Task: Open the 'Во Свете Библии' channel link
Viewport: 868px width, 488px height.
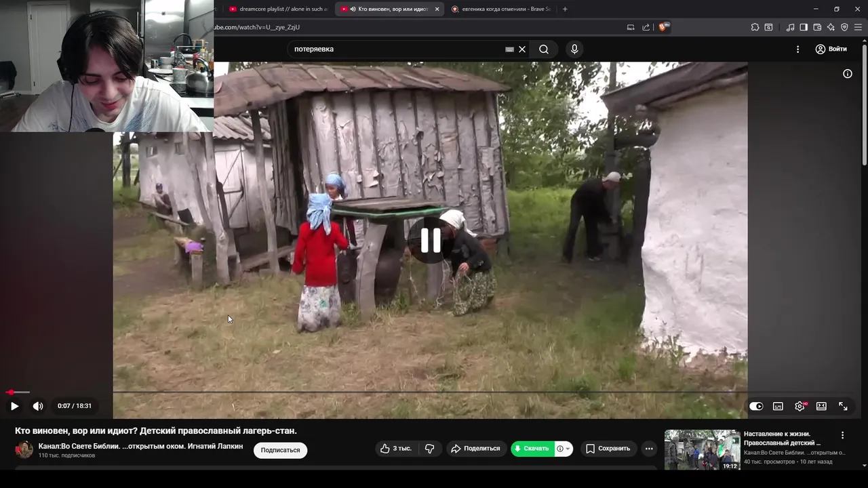Action: click(140, 446)
